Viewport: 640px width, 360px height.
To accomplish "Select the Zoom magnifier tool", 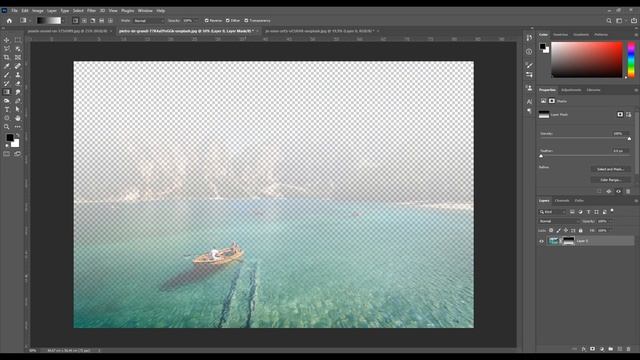I will click(x=7, y=127).
